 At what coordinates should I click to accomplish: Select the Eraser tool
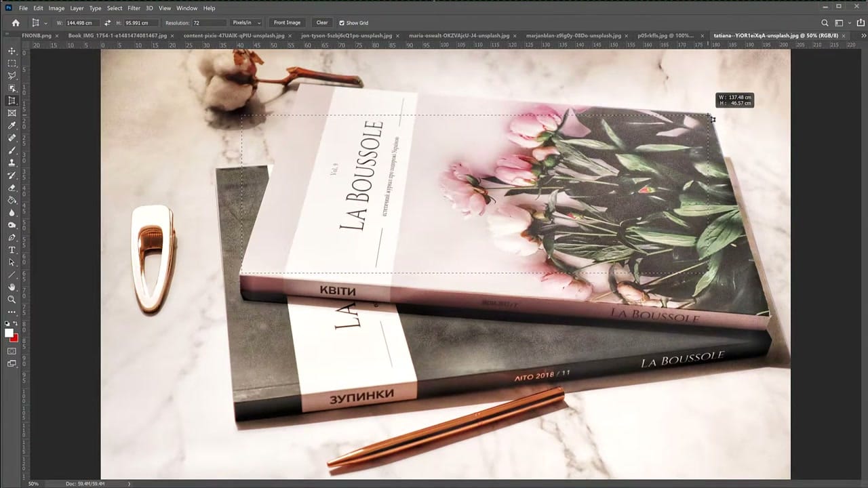pyautogui.click(x=12, y=188)
